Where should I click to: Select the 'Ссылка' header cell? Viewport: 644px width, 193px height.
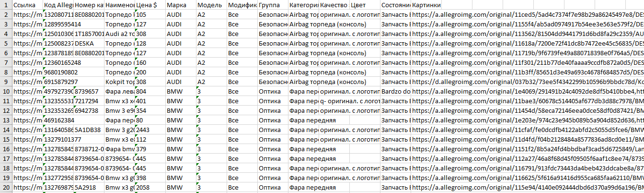coord(27,5)
